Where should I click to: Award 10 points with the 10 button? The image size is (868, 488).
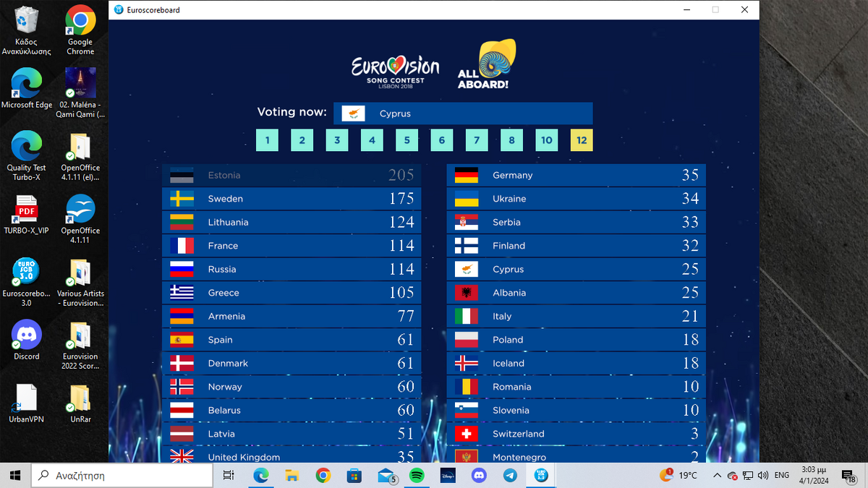(546, 140)
